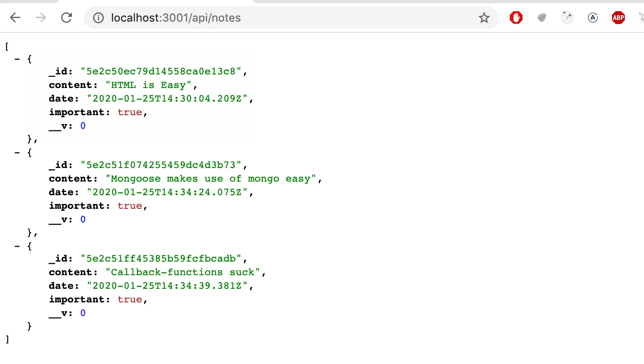
Task: Open the red stop-hand blocker extension
Action: point(516,18)
